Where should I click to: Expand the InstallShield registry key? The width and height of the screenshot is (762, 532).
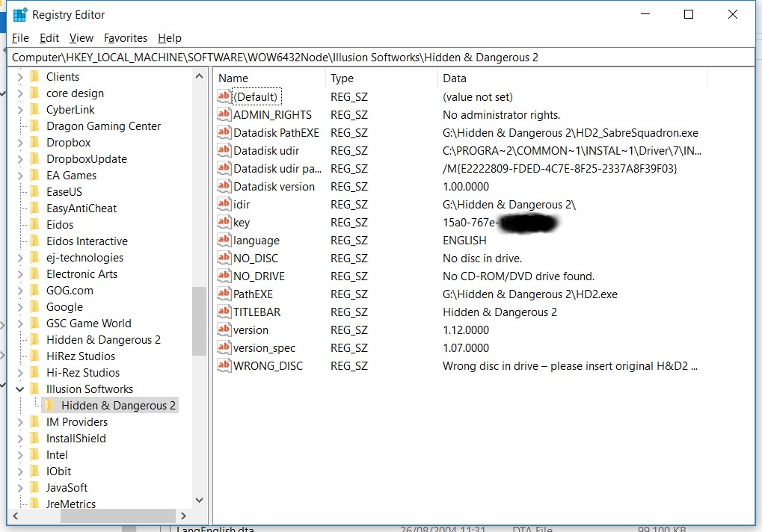pyautogui.click(x=19, y=438)
